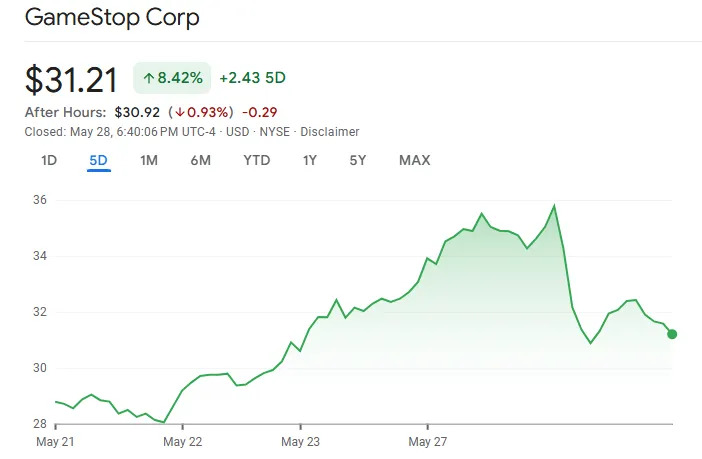Viewport: 702px width, 459px height.
Task: Show the YTD chart range
Action: 257,160
